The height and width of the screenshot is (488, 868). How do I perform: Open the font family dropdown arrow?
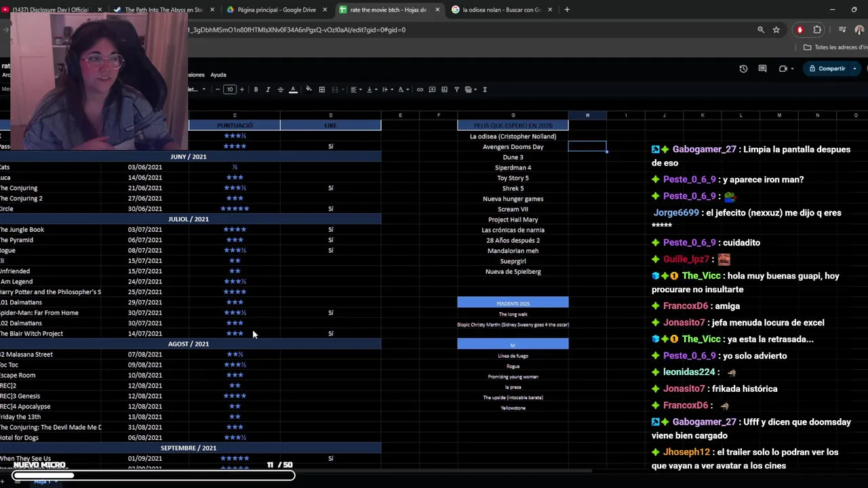[x=204, y=89]
